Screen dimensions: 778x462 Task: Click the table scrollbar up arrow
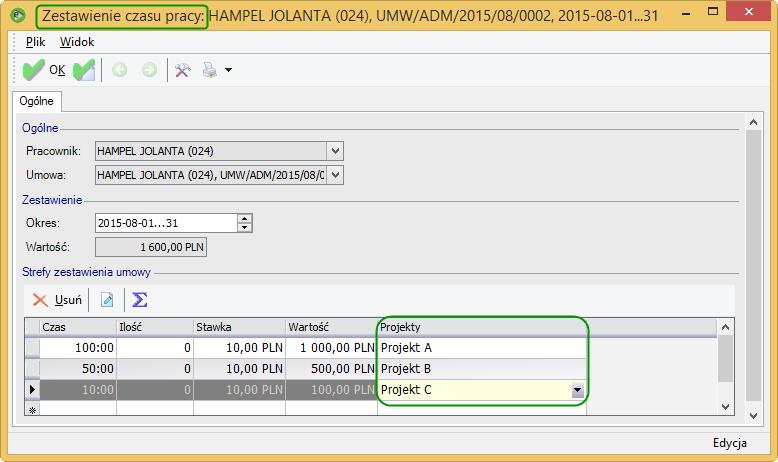725,327
